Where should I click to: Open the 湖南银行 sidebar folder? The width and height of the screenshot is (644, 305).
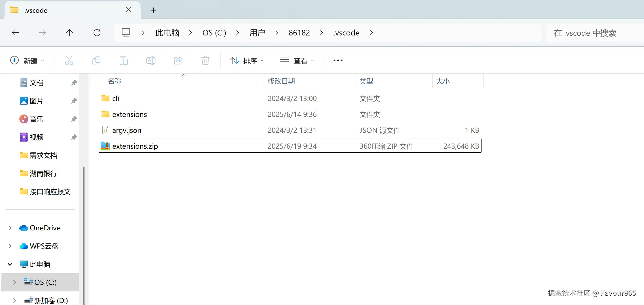[x=43, y=174]
